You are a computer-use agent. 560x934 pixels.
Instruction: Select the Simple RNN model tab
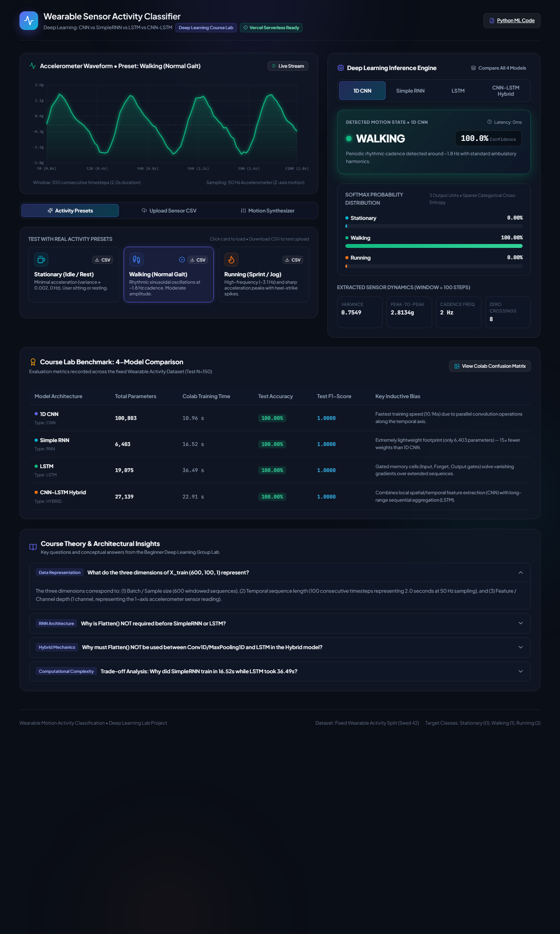pos(410,91)
